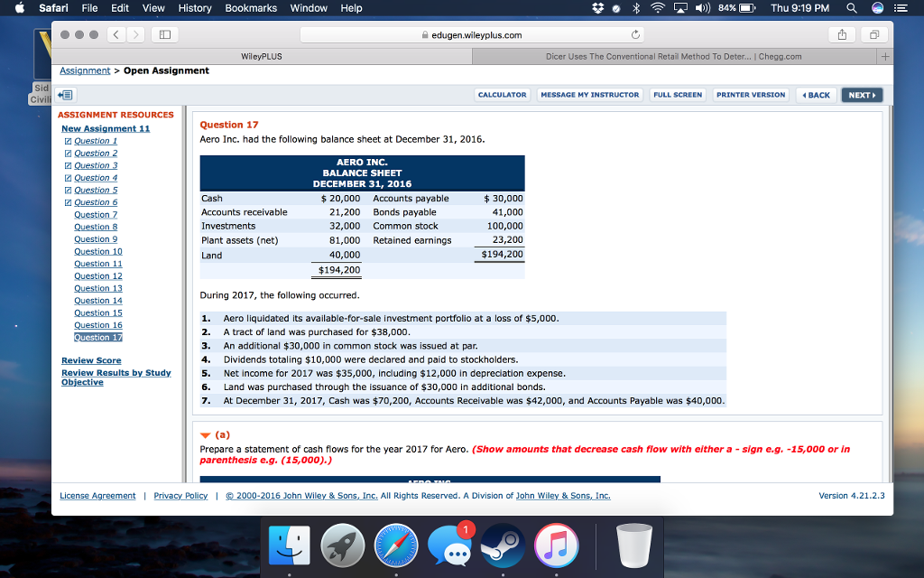Click the volume icon in menu bar
This screenshot has height=578, width=924.
tap(702, 7)
